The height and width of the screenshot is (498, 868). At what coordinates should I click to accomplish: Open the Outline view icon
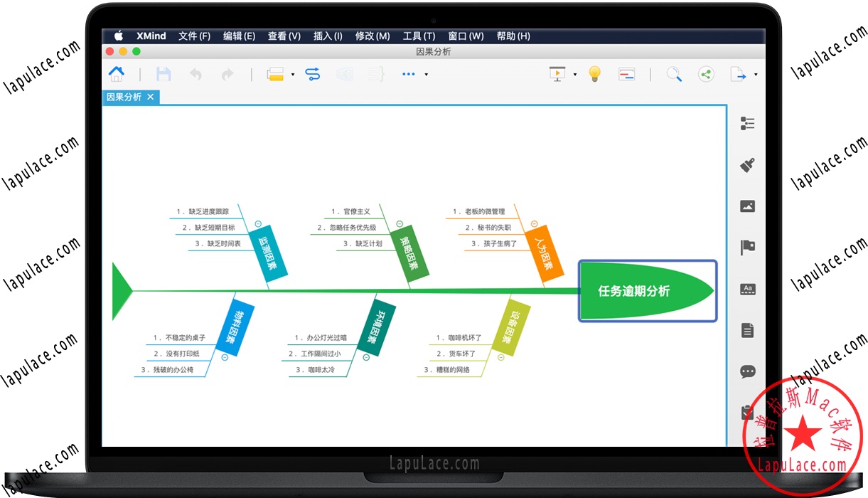point(747,123)
